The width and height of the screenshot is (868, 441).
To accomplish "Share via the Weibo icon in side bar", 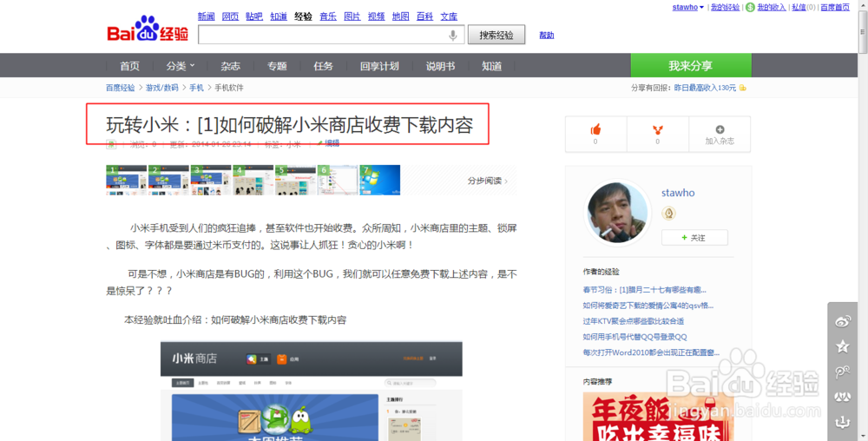I will (843, 321).
